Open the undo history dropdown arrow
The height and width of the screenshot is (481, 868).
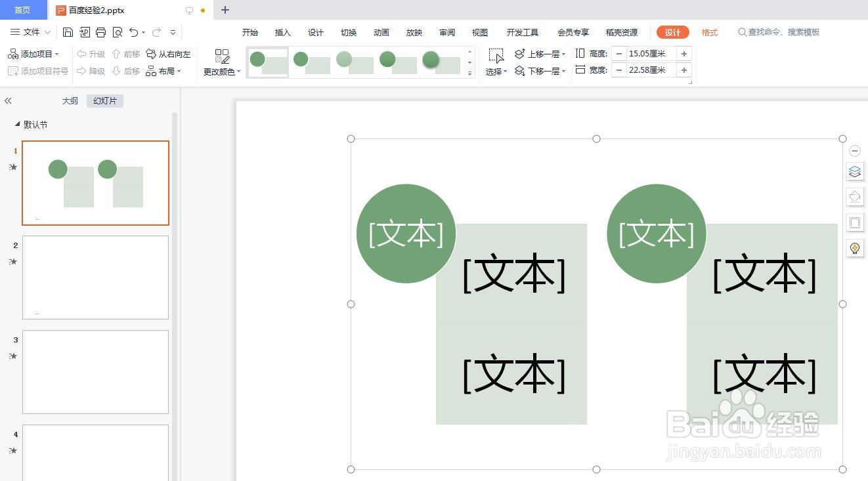pyautogui.click(x=143, y=32)
